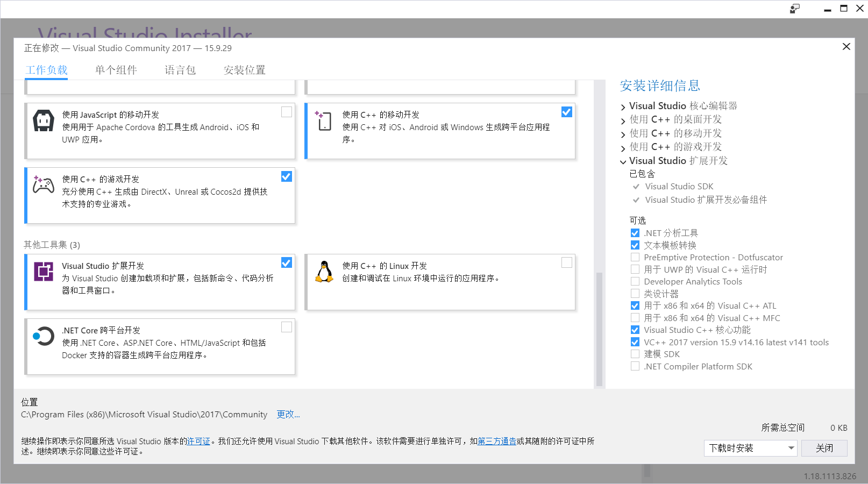Click the 其他工具集 (3) section heading

click(x=52, y=245)
